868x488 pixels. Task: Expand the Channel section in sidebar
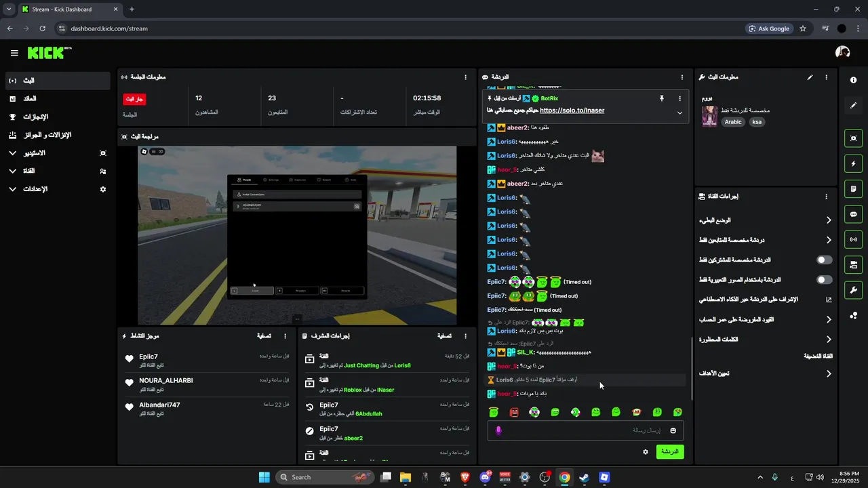57,171
